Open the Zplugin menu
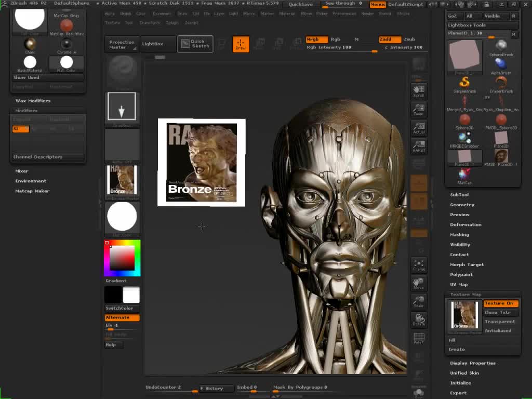The height and width of the screenshot is (399, 532). (x=172, y=23)
